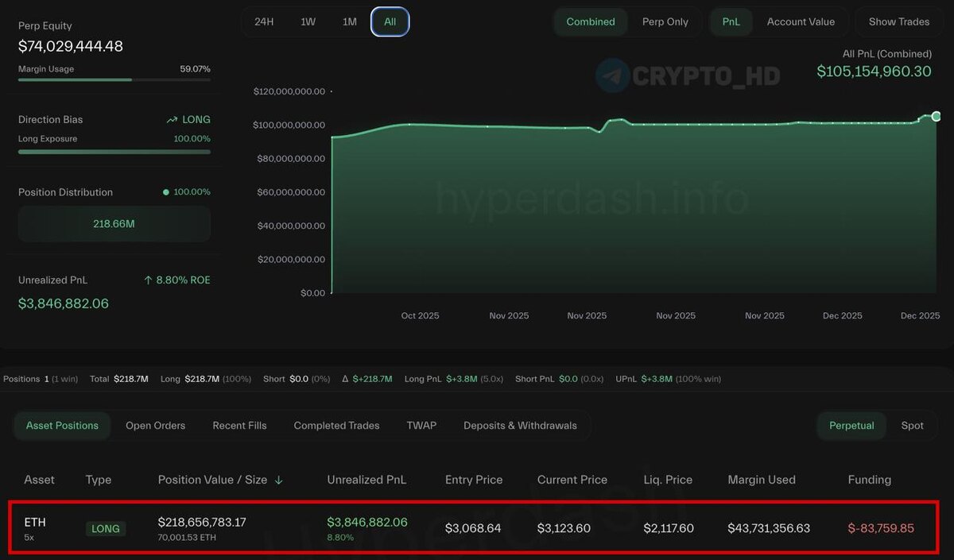The image size is (954, 560).
Task: Click the Oct 2025 axis label
Action: tap(420, 315)
